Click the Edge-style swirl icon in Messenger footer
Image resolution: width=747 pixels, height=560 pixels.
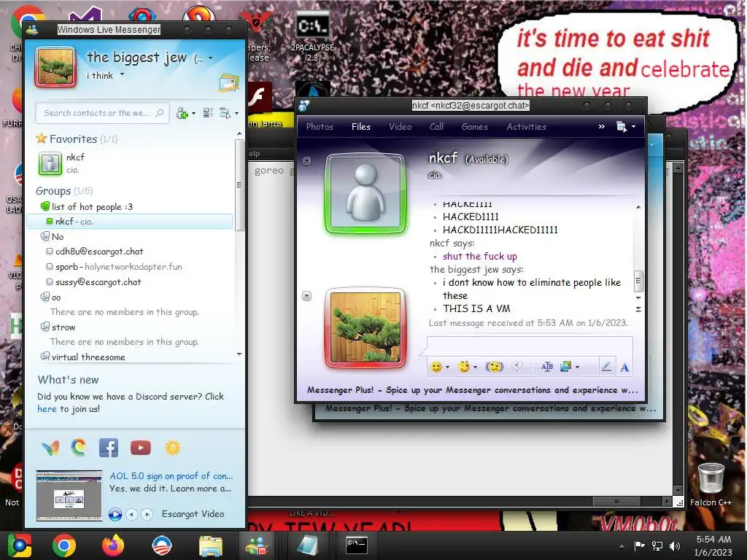[x=79, y=448]
